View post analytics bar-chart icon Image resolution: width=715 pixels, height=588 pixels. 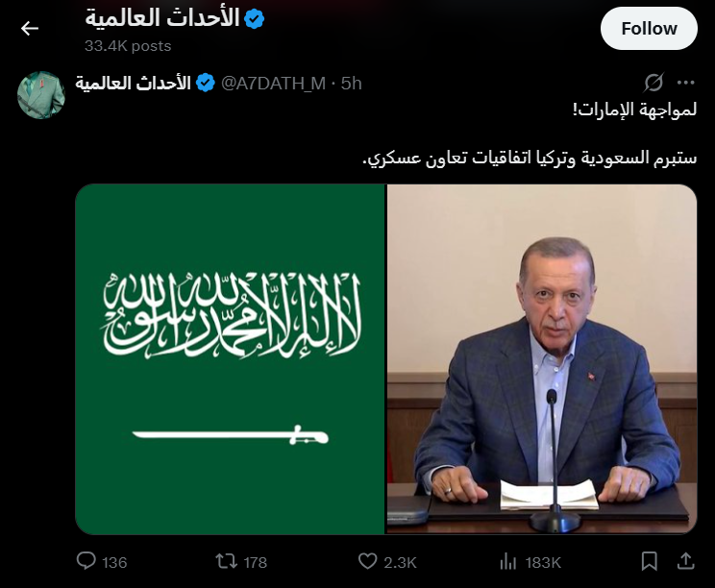[x=508, y=561]
